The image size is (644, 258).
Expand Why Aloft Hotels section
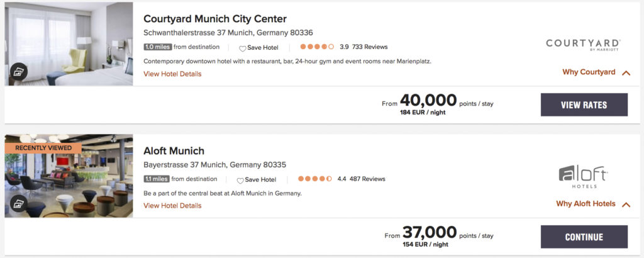tap(586, 204)
